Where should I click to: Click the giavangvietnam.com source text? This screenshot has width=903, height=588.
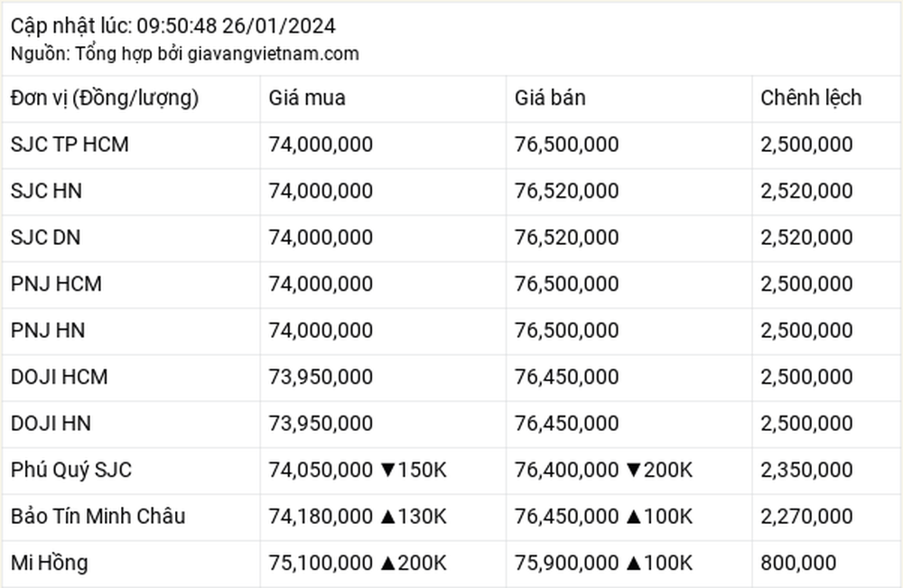point(273,54)
